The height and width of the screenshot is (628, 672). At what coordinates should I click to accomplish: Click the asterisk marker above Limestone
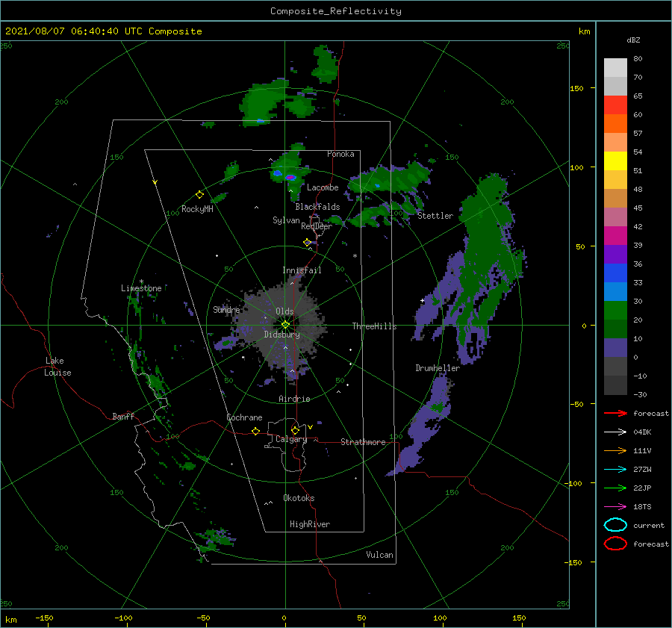tap(141, 282)
